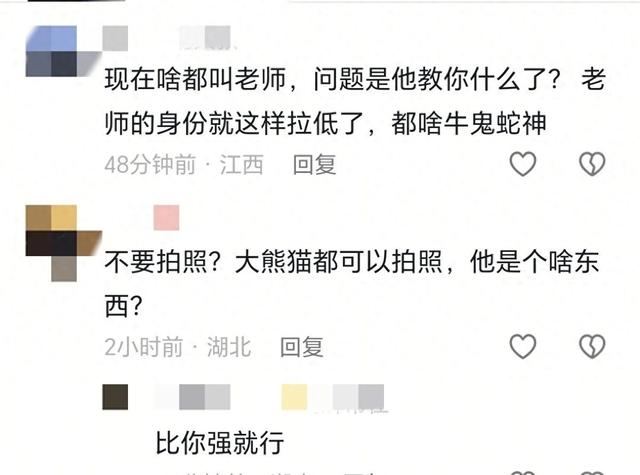Open the brown pixelated avatar of second commenter
This screenshot has height=475, width=640.
(x=63, y=243)
